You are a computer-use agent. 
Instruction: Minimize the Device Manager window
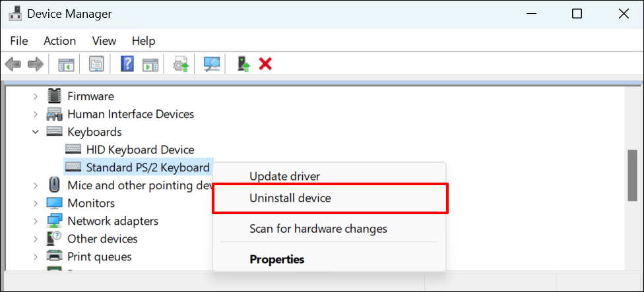(x=531, y=15)
